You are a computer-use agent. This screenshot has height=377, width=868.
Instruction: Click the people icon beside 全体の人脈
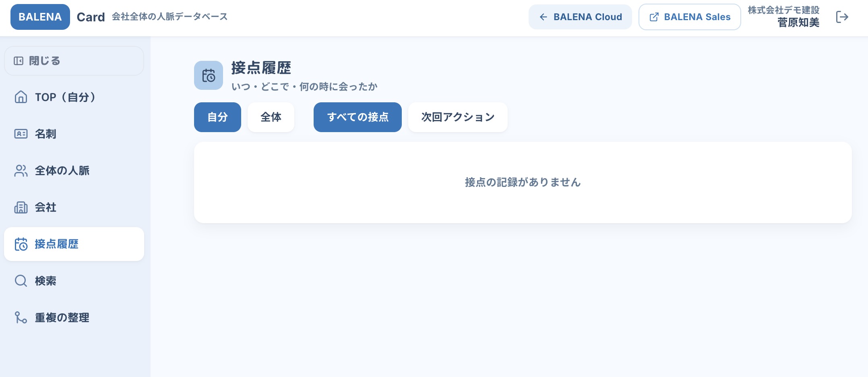[x=21, y=171]
